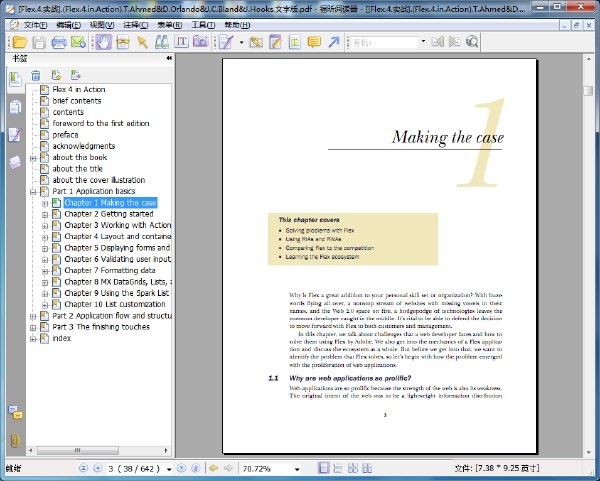The height and width of the screenshot is (481, 600).
Task: Print the document with the printer icon
Action: pos(59,42)
